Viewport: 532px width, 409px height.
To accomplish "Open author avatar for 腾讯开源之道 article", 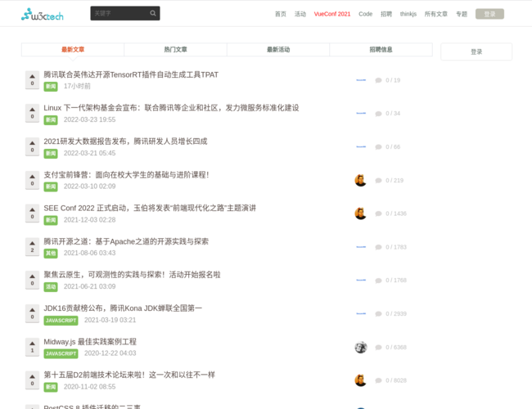I will pyautogui.click(x=361, y=247).
